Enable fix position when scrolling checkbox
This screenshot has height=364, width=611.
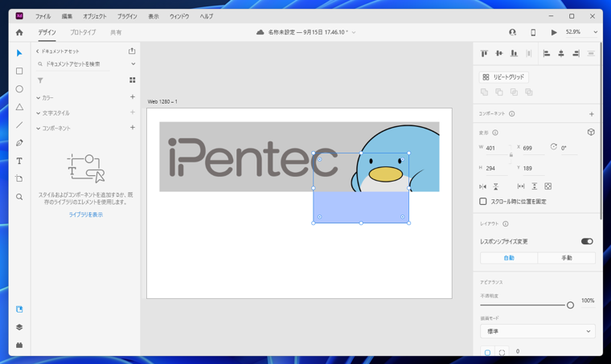click(483, 201)
